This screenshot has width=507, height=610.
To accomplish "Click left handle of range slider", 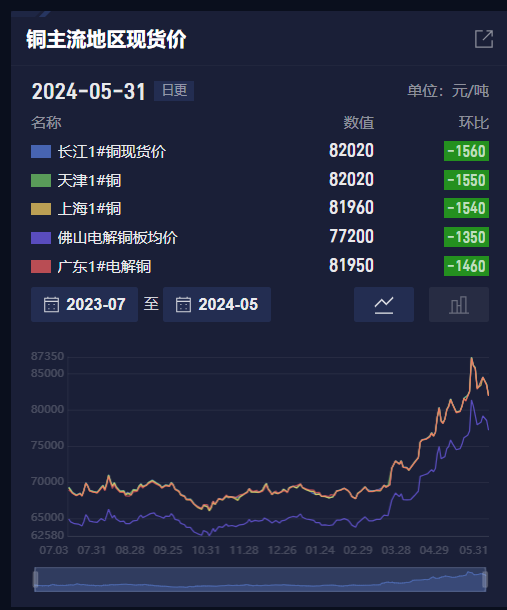I will 35,579.
